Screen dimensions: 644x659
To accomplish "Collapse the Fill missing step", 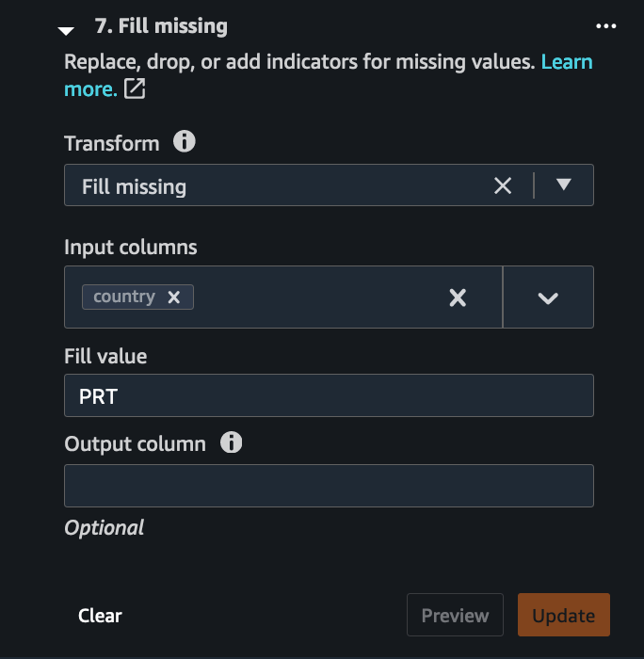I will [66, 29].
